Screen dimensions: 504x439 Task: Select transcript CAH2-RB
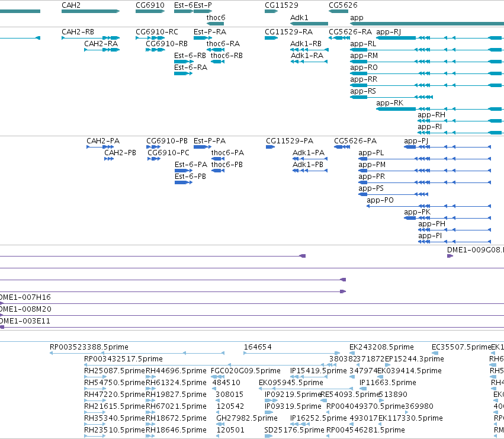click(91, 38)
